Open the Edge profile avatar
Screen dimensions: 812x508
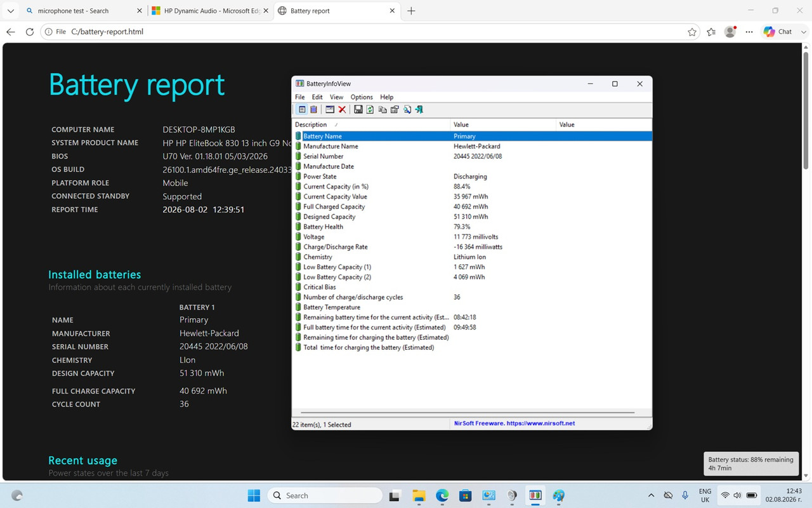coord(730,32)
